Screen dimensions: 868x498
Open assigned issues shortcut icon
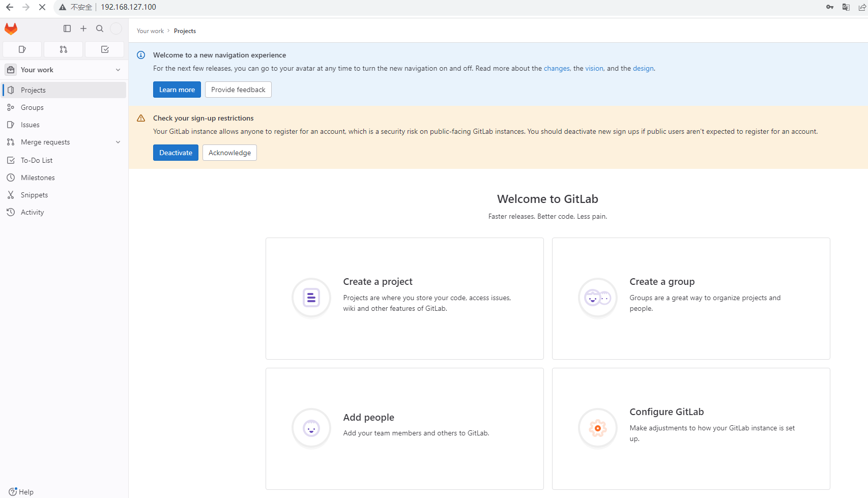pos(22,49)
